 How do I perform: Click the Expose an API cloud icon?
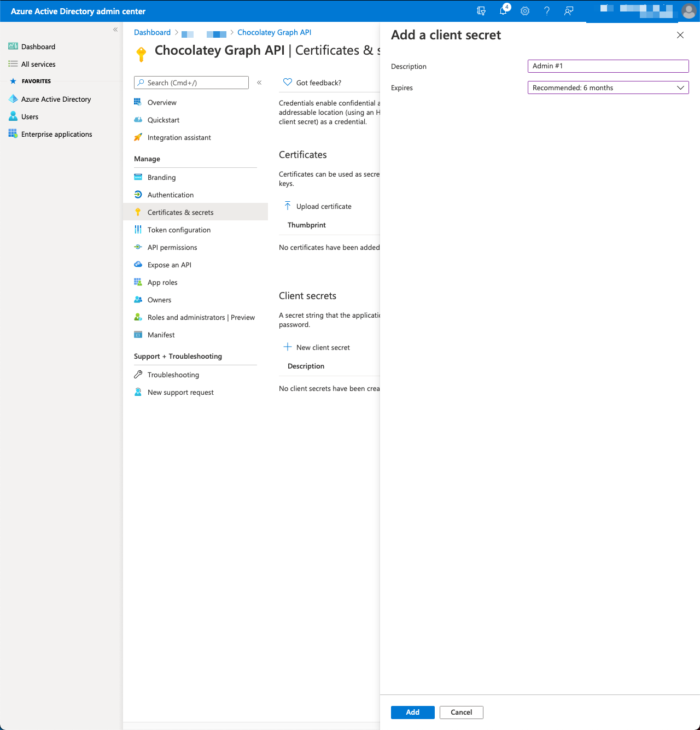point(138,265)
